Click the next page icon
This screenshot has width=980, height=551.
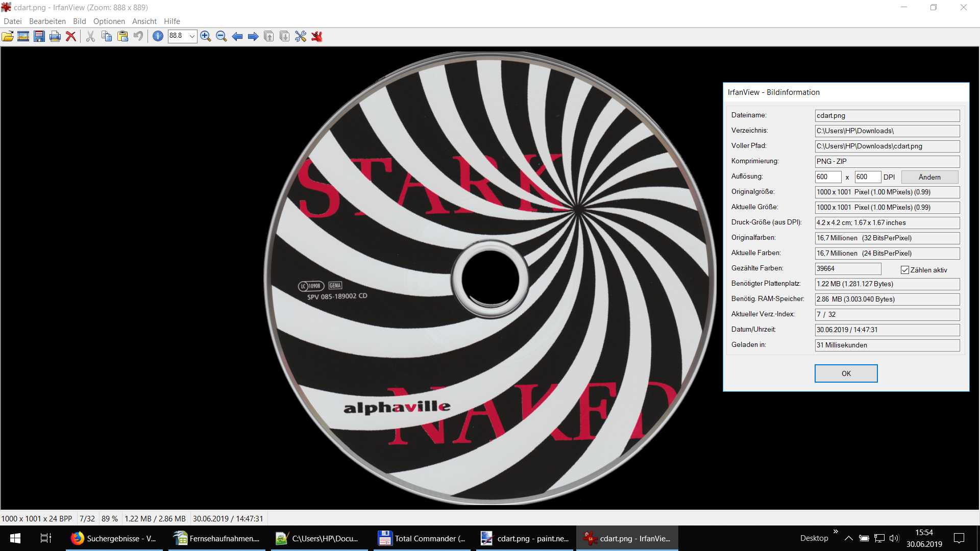click(x=285, y=36)
